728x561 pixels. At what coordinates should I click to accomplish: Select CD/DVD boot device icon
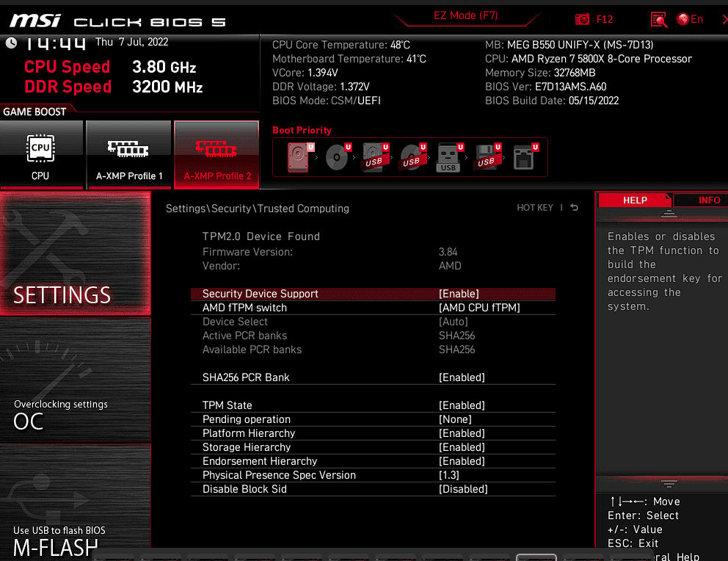[337, 157]
